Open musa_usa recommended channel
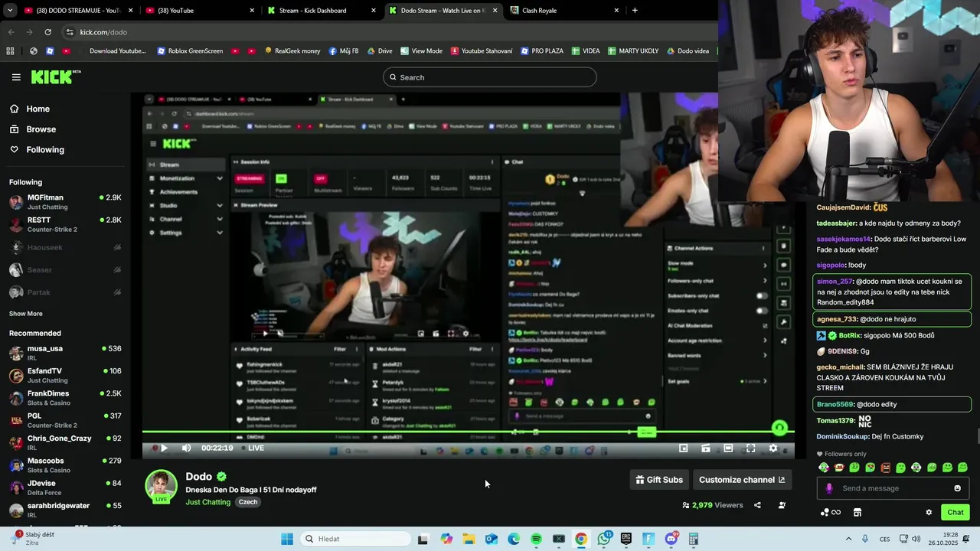This screenshot has height=551, width=980. point(65,353)
